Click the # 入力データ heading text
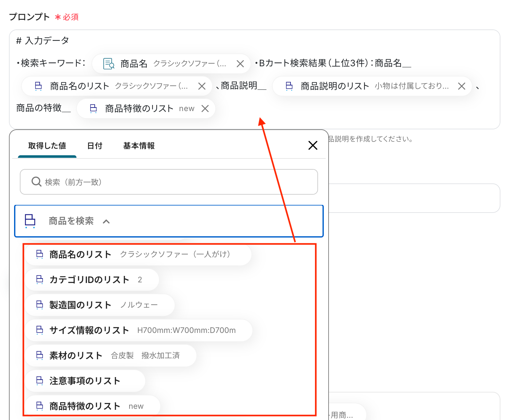The width and height of the screenshot is (510, 420). click(x=43, y=41)
